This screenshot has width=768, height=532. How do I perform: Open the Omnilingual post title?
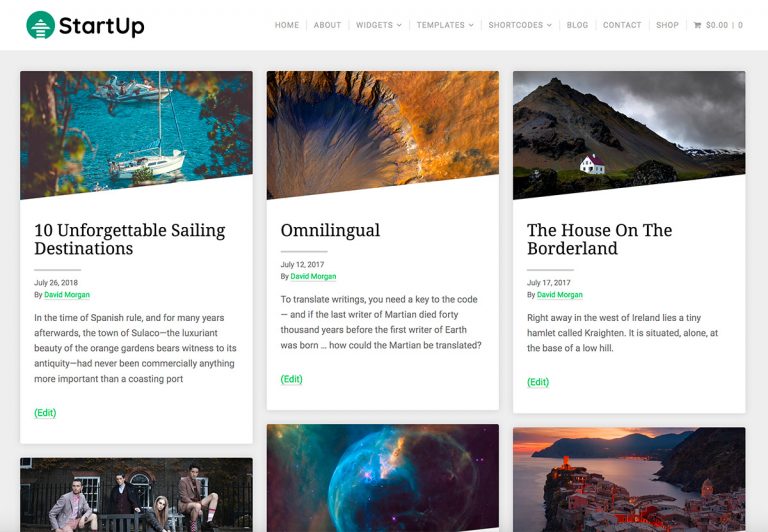[330, 230]
